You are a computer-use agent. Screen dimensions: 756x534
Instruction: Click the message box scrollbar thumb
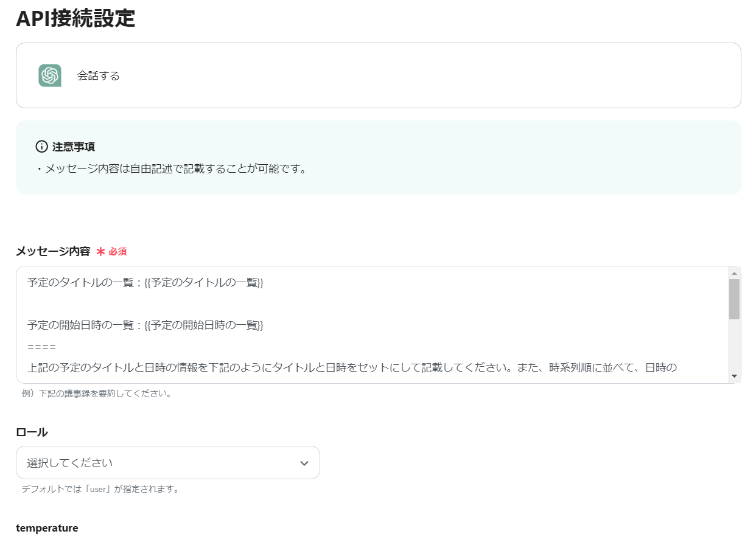click(x=734, y=299)
